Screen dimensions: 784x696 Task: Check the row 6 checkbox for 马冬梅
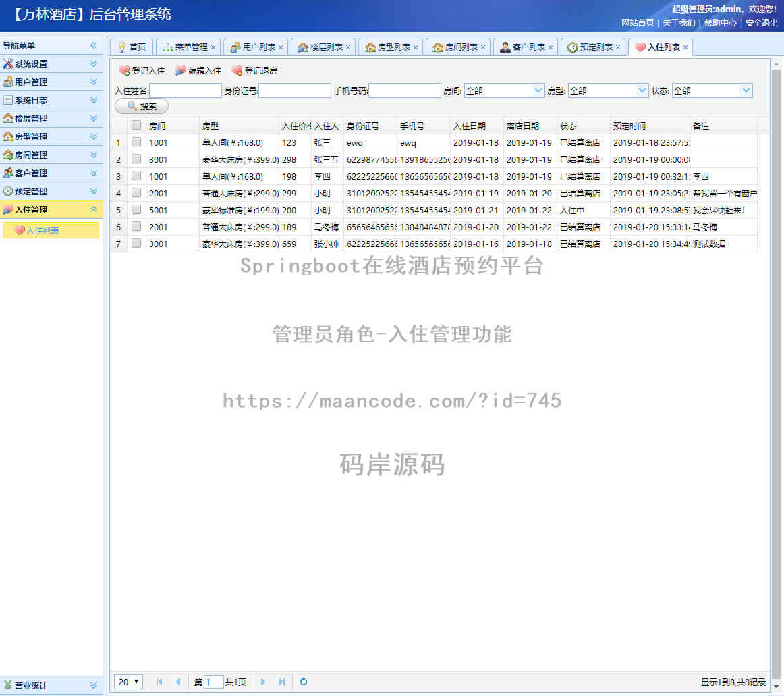[136, 227]
